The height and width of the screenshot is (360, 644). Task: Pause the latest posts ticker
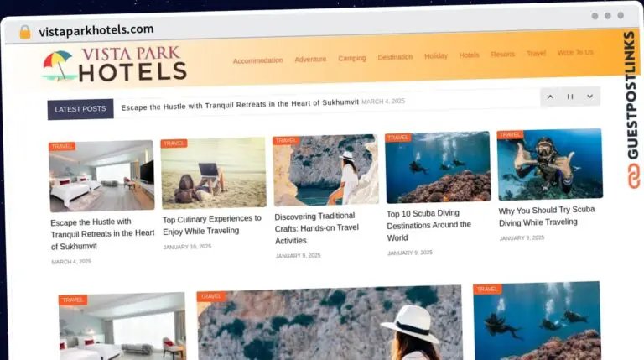(570, 97)
